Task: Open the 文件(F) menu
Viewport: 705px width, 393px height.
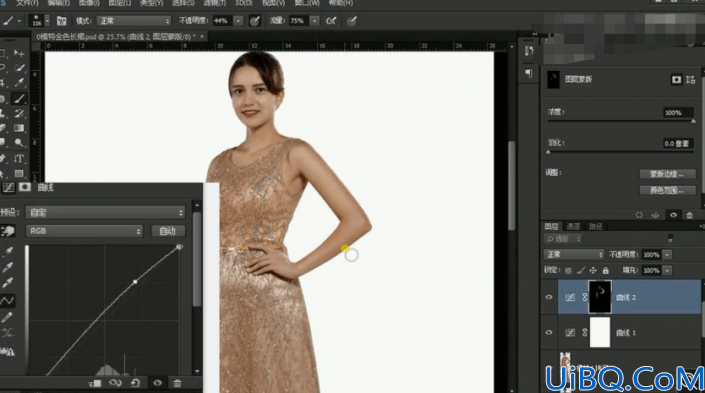Action: click(x=27, y=3)
